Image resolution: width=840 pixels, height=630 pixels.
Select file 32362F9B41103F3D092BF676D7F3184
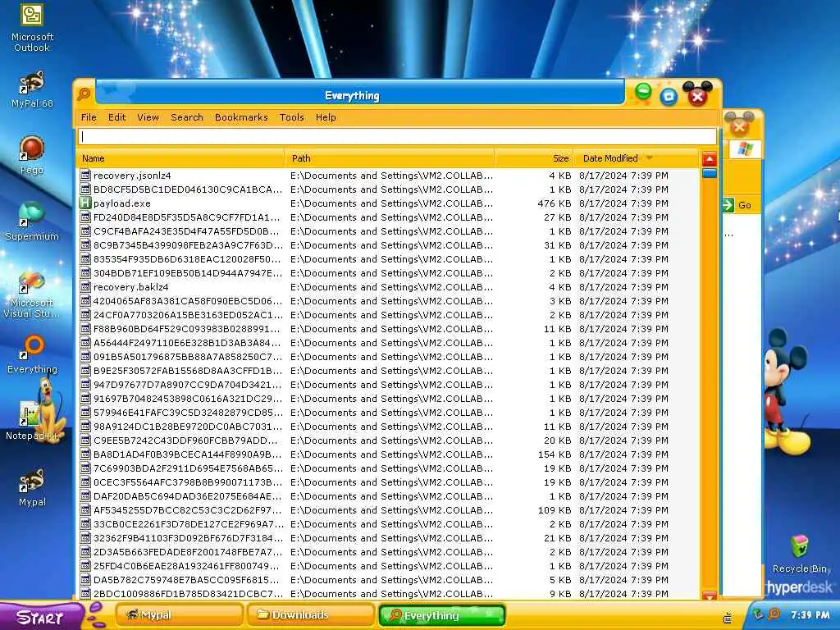(x=388, y=538)
